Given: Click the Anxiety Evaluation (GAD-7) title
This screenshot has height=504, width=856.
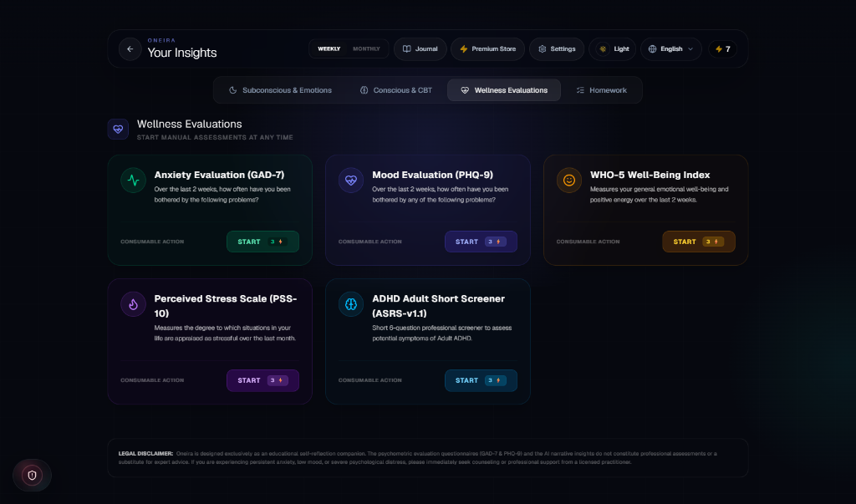Looking at the screenshot, I should (220, 175).
